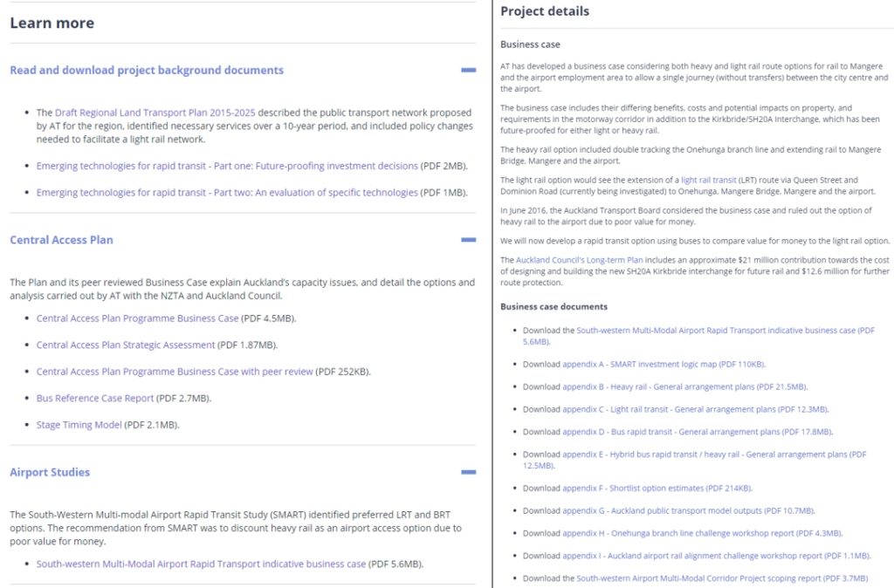
Task: Open the Stage Timing Model PDF
Action: (79, 425)
